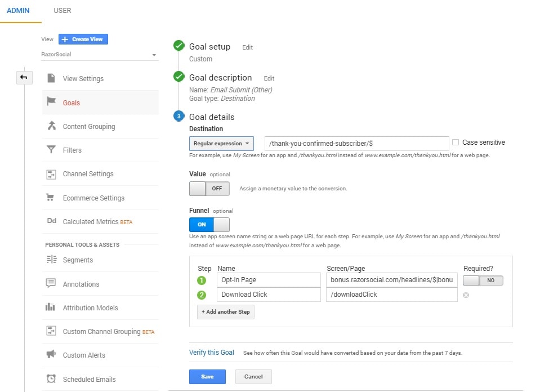Click the Goals flag icon
The image size is (540, 392).
tap(51, 102)
